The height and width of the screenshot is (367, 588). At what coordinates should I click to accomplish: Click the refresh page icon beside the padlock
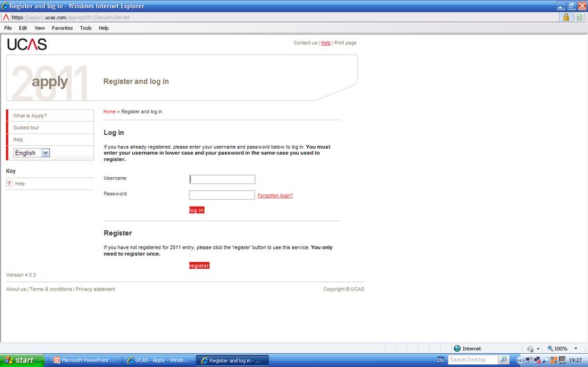[x=580, y=17]
